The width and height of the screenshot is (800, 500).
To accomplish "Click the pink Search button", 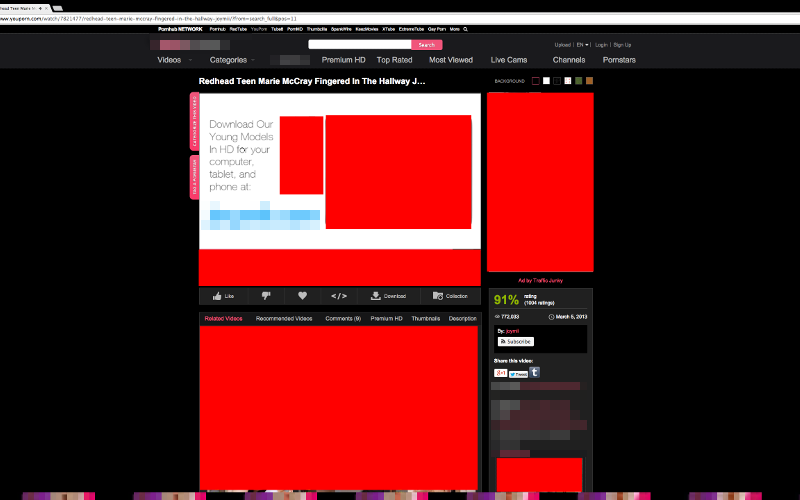I will pyautogui.click(x=427, y=45).
